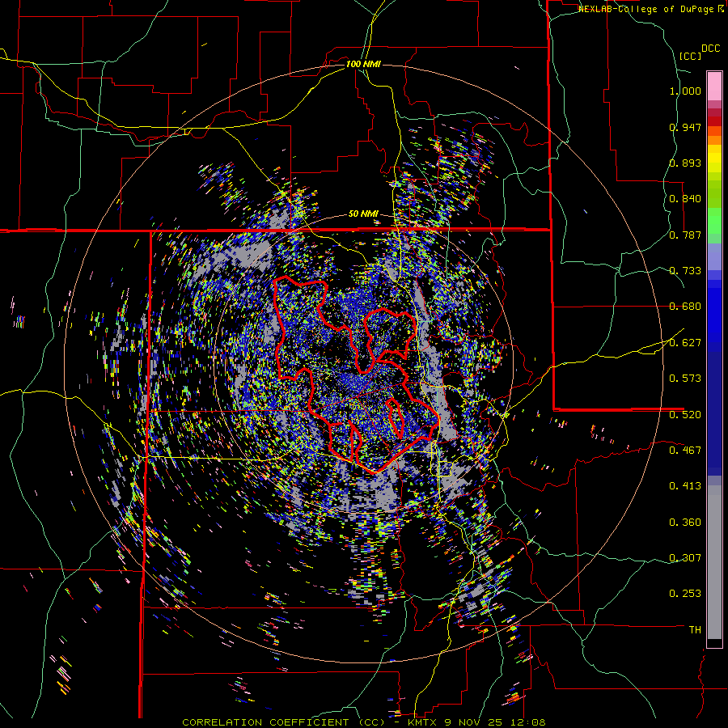Click the CORRELATION COEFFICIENT (CC) product title
The height and width of the screenshot is (728, 728).
[284, 722]
